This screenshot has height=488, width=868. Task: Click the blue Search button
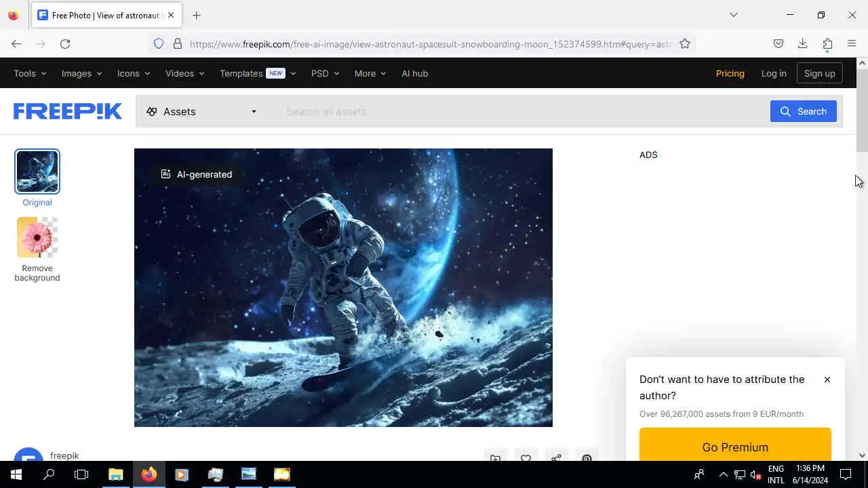pyautogui.click(x=803, y=111)
